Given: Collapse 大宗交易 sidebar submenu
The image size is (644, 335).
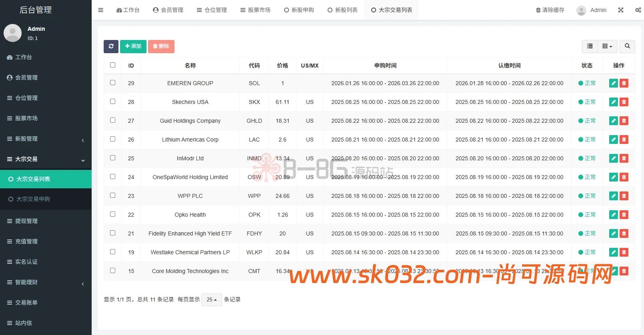Looking at the screenshot, I should 46,159.
